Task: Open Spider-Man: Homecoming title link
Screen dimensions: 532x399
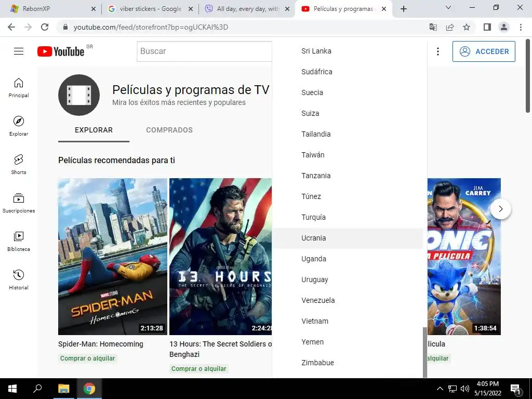Action: click(101, 344)
